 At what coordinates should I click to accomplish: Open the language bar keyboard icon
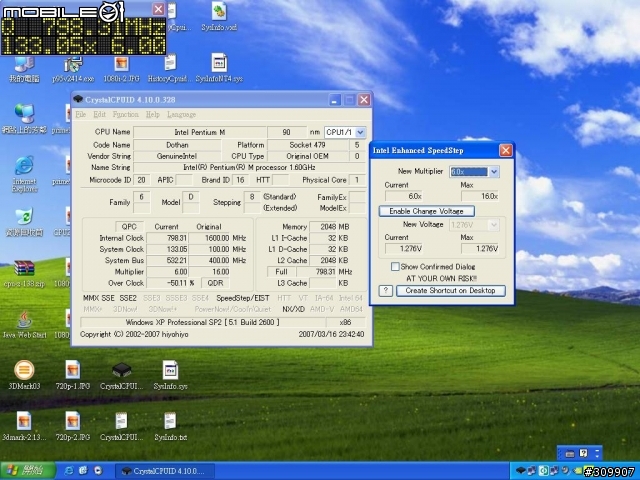pos(570,453)
